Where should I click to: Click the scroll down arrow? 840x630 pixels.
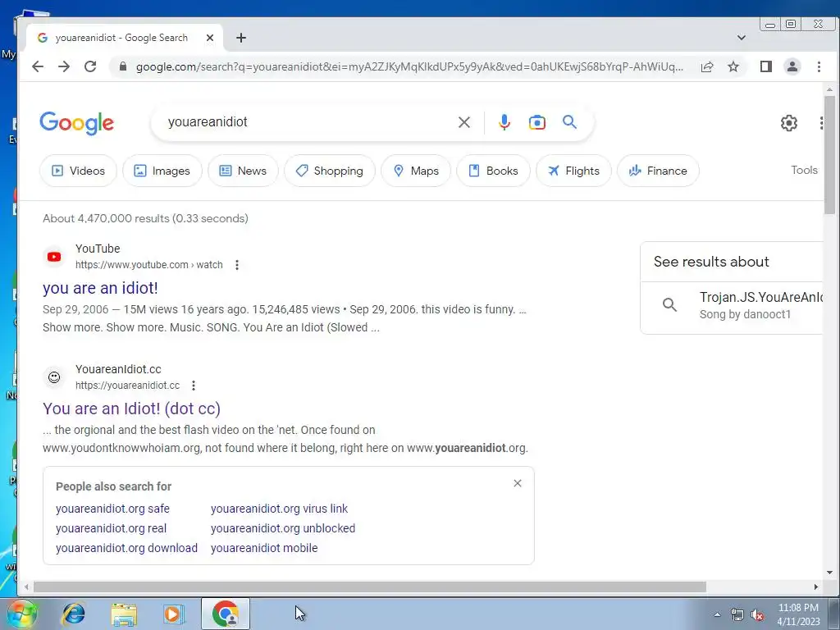[x=829, y=573]
